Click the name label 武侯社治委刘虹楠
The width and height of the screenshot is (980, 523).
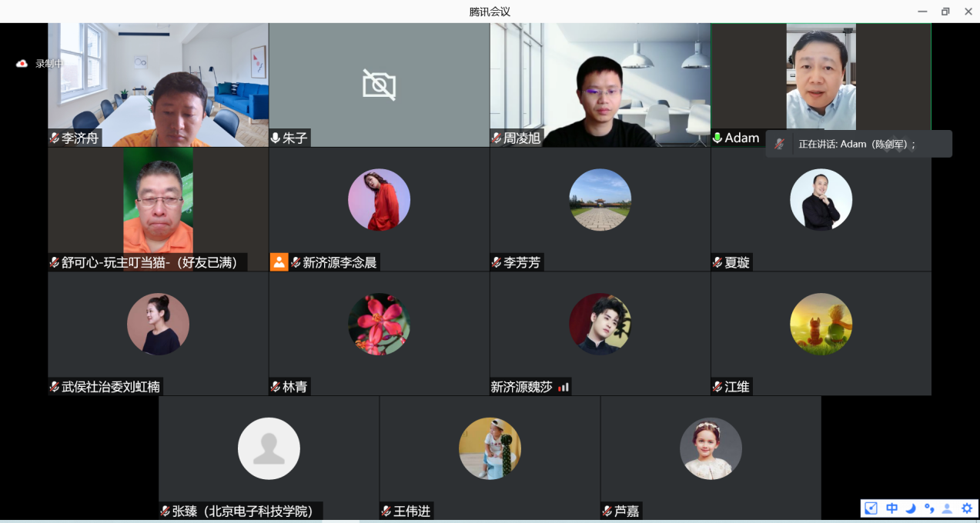tap(111, 387)
